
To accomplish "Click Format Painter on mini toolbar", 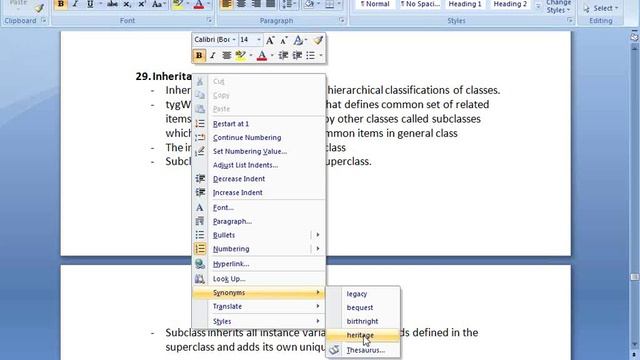I will pyautogui.click(x=318, y=40).
